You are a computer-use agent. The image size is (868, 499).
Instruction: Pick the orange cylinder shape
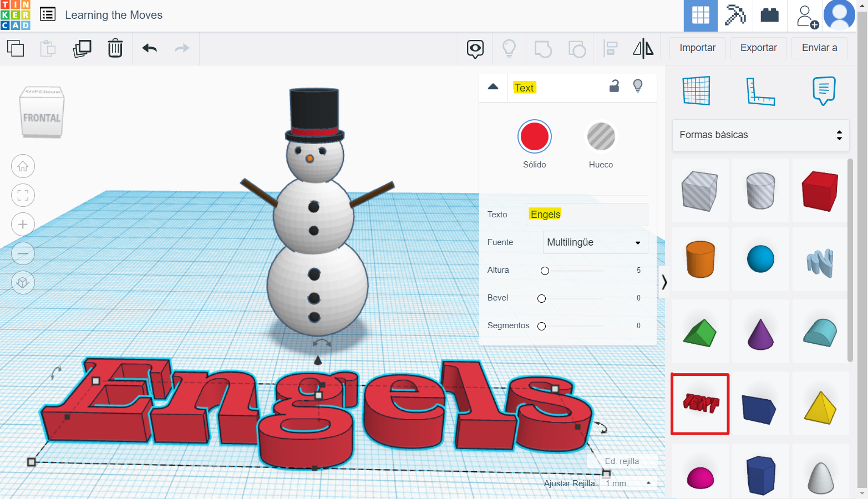click(x=700, y=259)
